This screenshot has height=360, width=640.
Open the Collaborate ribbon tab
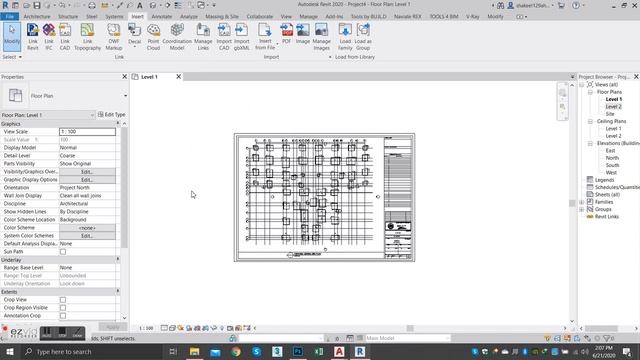(x=260, y=17)
